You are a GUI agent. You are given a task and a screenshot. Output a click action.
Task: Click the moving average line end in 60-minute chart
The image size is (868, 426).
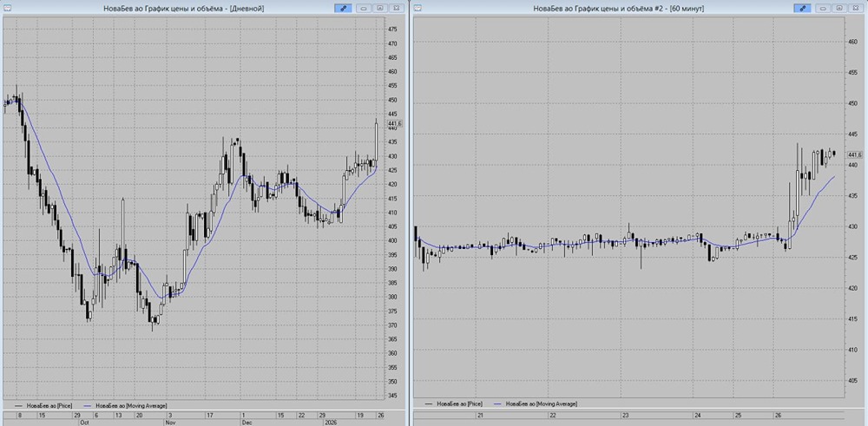[833, 176]
